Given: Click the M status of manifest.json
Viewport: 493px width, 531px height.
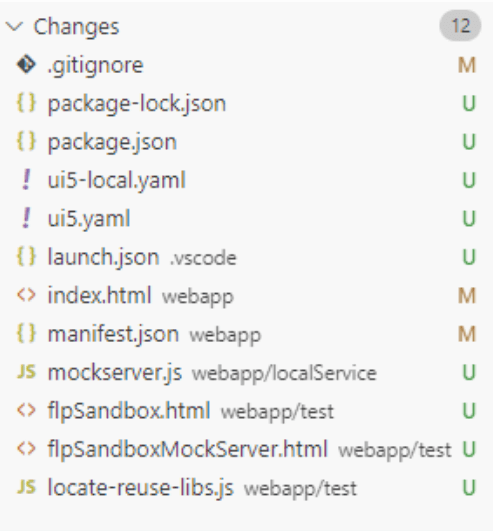Looking at the screenshot, I should [x=467, y=334].
